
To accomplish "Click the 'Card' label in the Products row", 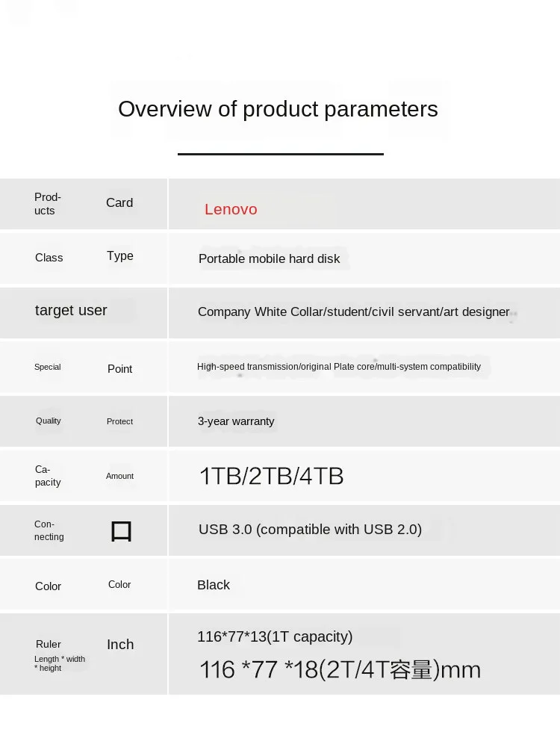I will tap(119, 202).
